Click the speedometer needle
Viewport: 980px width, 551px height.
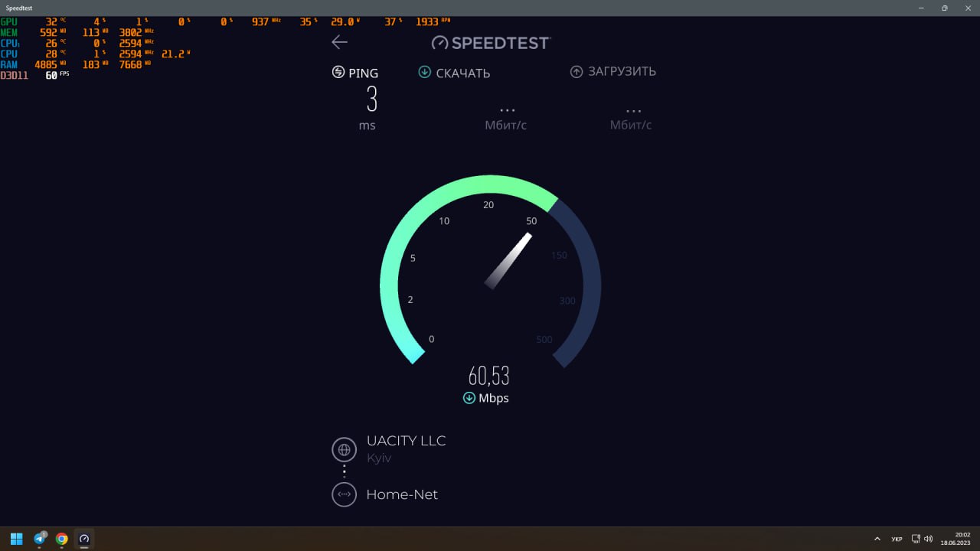coord(508,261)
